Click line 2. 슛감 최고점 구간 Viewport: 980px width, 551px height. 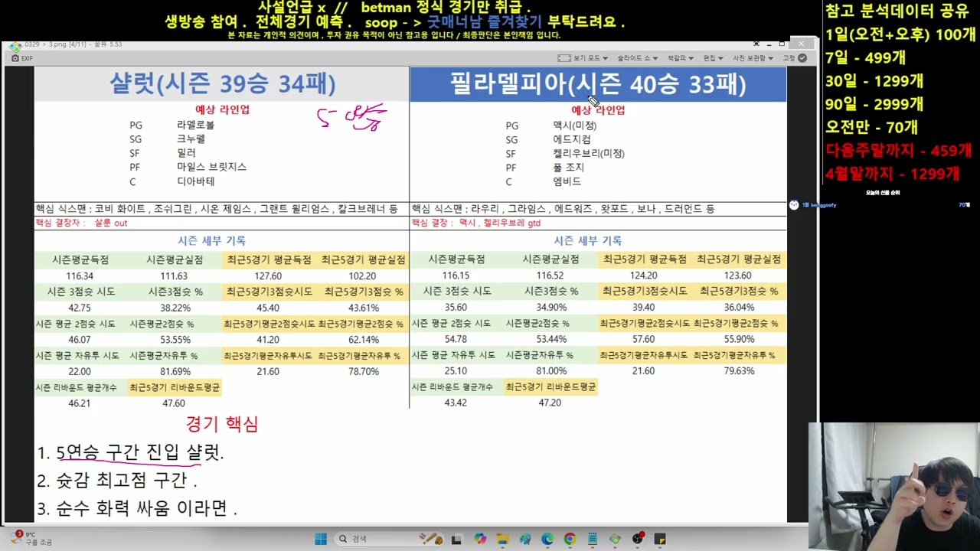117,481
